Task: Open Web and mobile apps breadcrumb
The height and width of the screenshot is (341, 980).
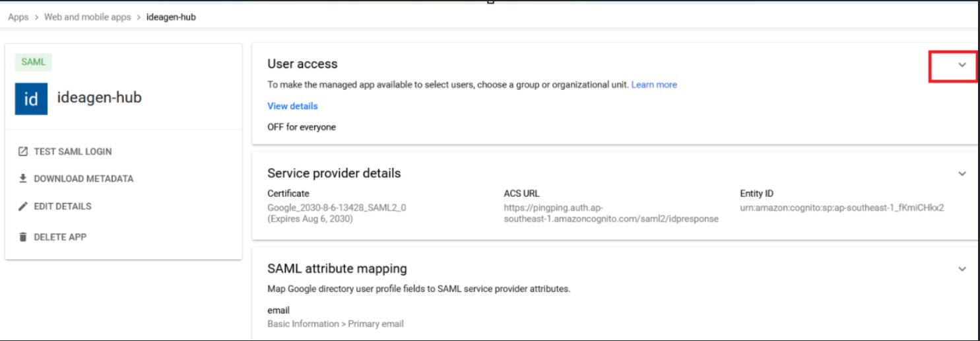Action: click(87, 17)
